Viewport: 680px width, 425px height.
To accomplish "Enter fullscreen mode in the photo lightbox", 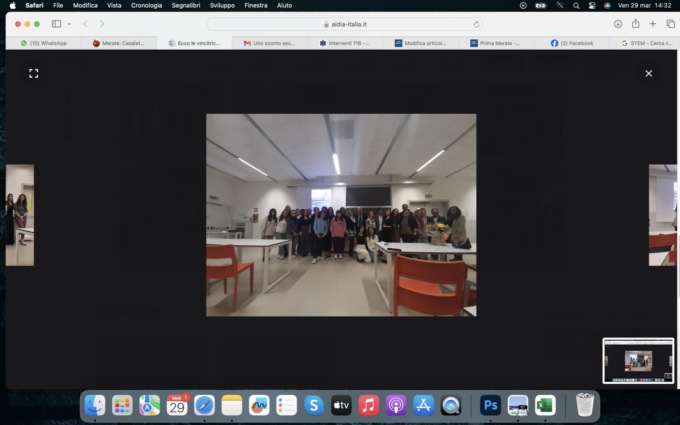I will 33,73.
